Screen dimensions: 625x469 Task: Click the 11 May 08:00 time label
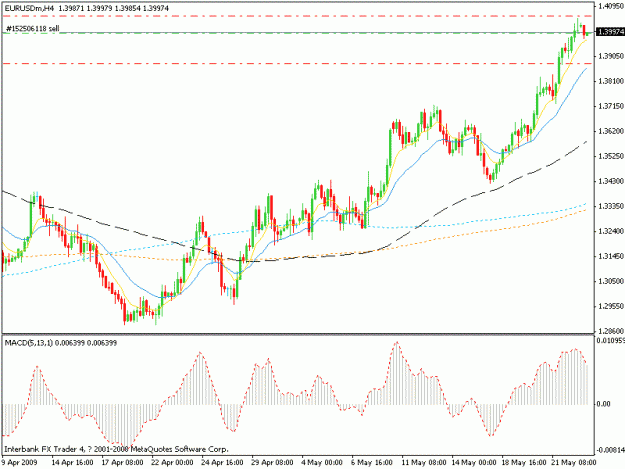tap(424, 463)
